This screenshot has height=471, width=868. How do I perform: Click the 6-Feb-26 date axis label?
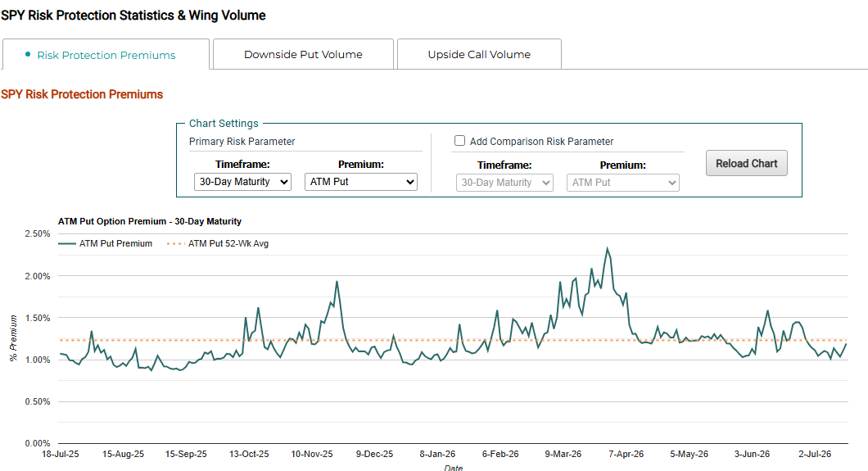[500, 454]
